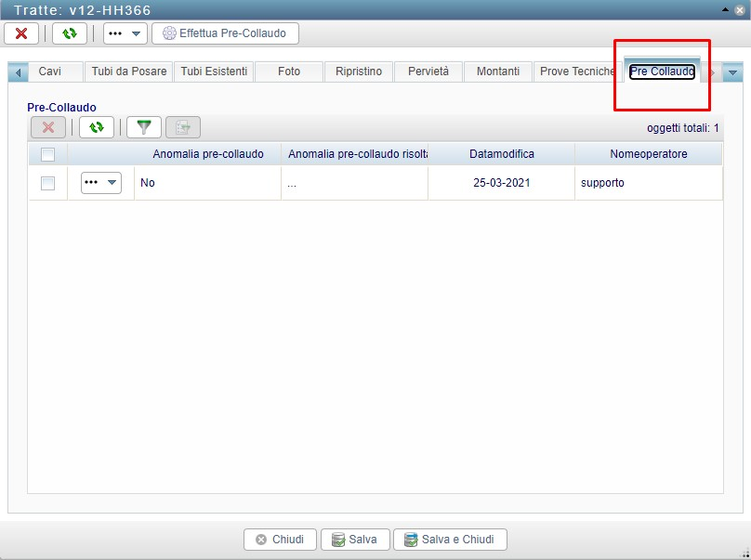Refresh the Tratte form with green arrows icon
Screen dimensions: 751x560
(70, 33)
